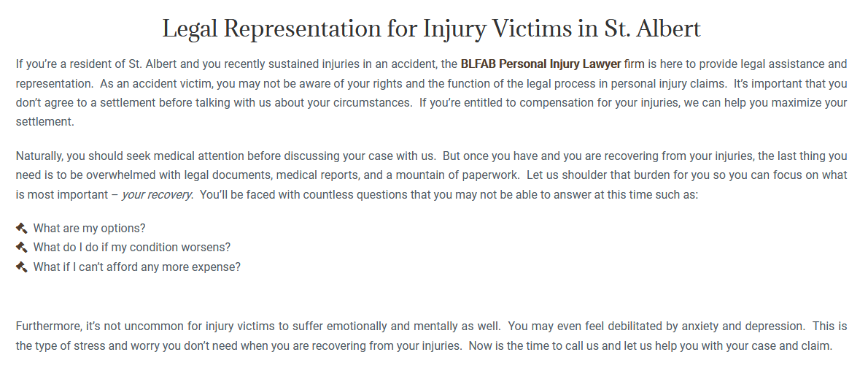Screen dimensions: 868x371
Task: Click the gavel icon beside "condition worsens" question
Action: point(21,247)
